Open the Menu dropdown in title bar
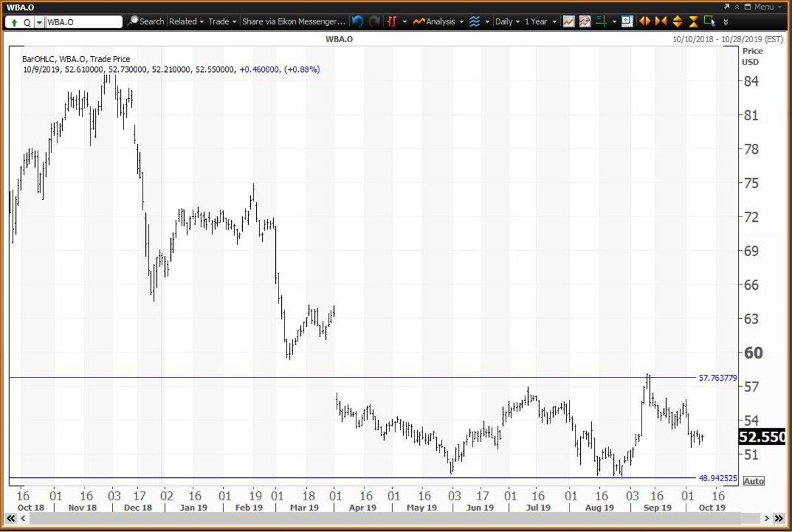 (x=768, y=7)
